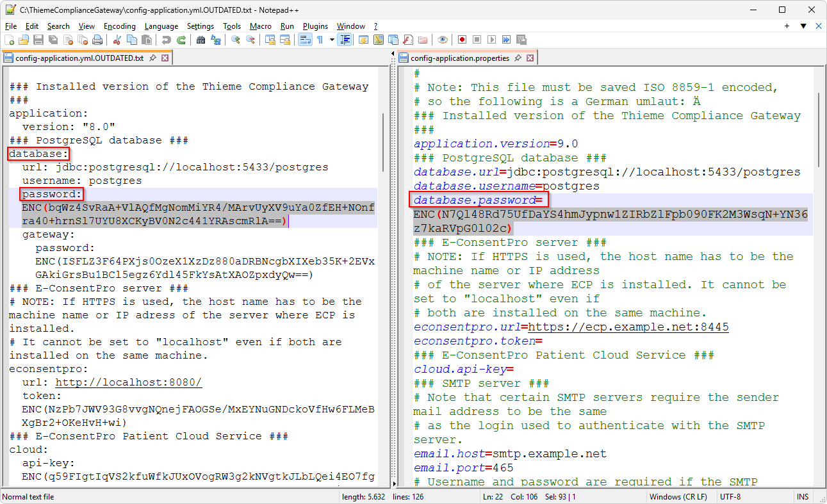The width and height of the screenshot is (827, 504).
Task: Open the Encoding menu
Action: (x=119, y=26)
